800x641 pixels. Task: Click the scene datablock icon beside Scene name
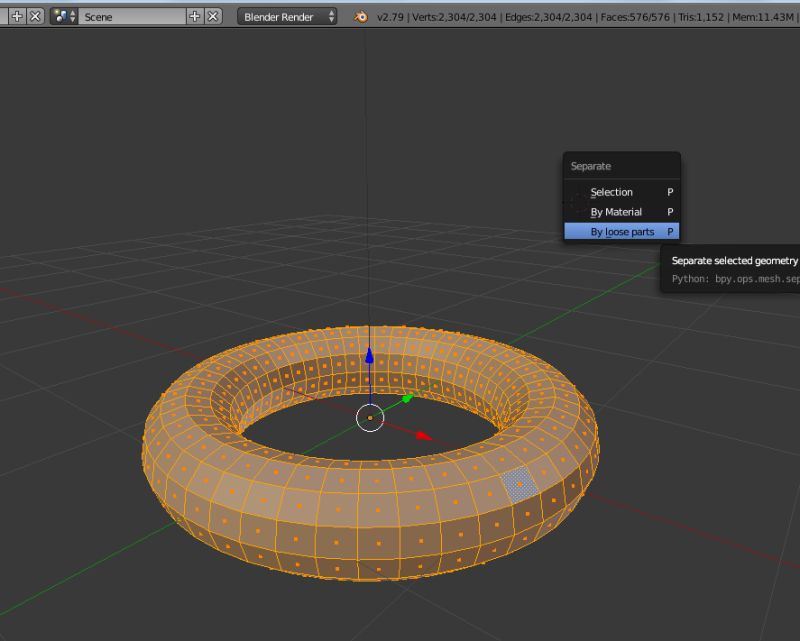pos(60,16)
